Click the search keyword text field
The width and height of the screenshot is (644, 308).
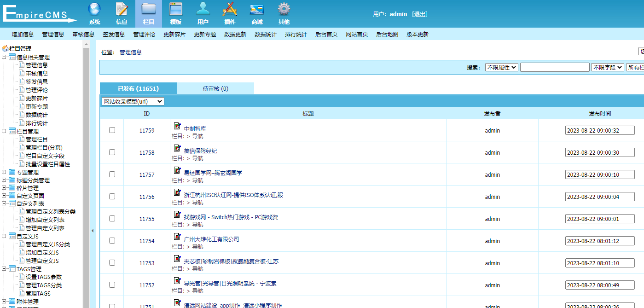(555, 67)
